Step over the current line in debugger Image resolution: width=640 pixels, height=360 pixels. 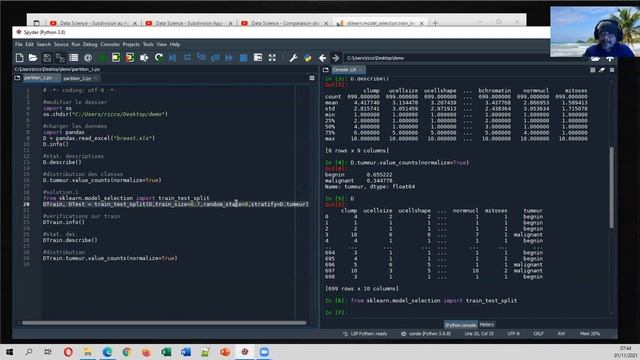point(187,58)
